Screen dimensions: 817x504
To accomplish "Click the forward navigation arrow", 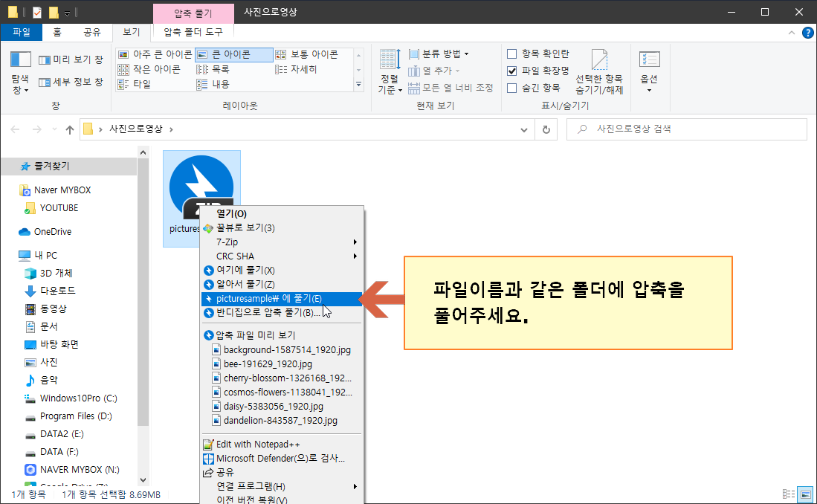I will point(36,129).
